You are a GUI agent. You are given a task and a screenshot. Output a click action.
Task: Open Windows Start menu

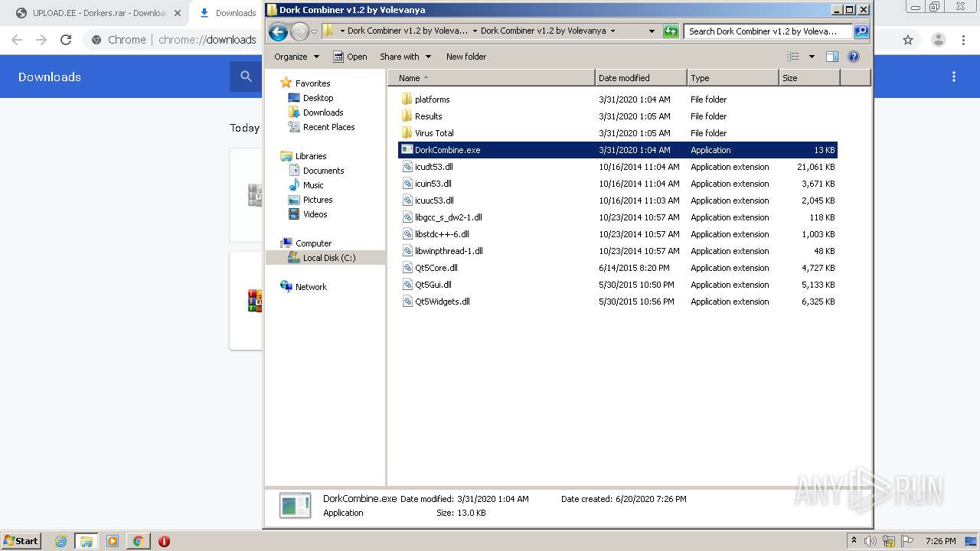coord(21,540)
